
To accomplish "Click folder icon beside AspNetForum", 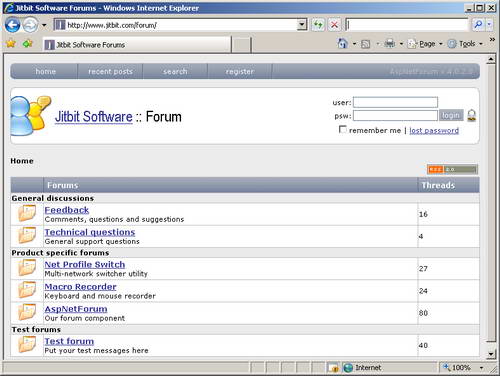I will pyautogui.click(x=27, y=312).
